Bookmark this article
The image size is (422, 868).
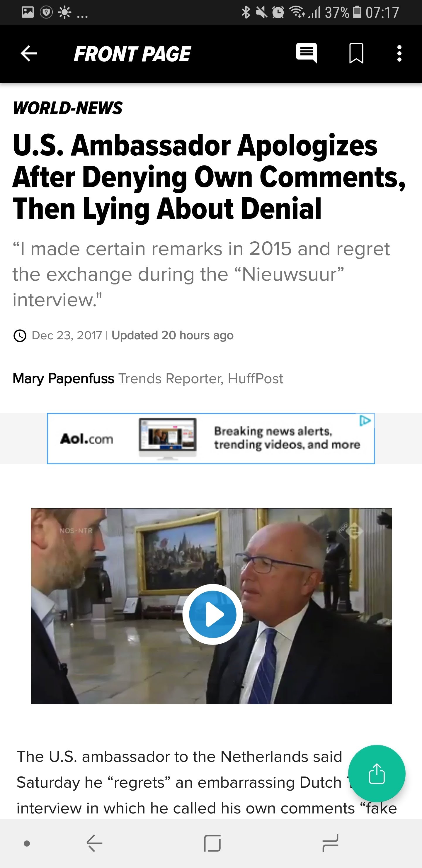tap(356, 53)
